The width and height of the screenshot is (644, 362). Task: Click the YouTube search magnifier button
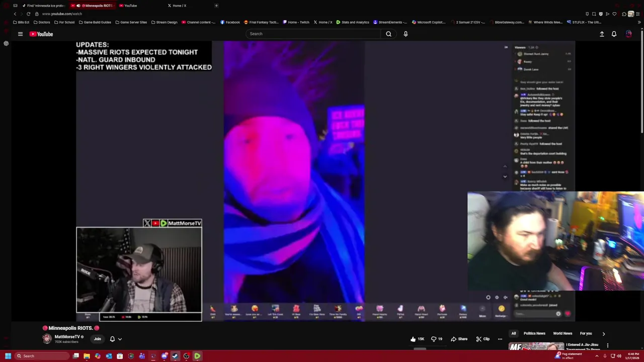point(388,34)
